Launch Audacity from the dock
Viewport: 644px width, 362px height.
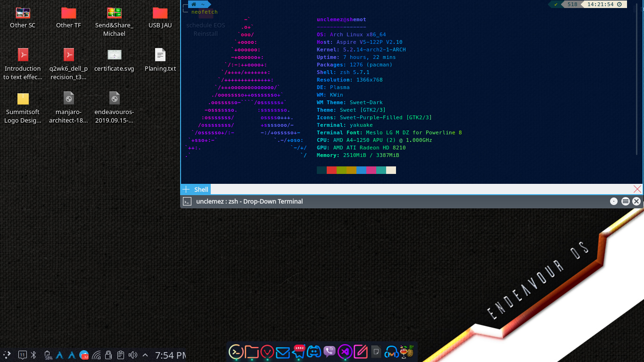tap(391, 352)
